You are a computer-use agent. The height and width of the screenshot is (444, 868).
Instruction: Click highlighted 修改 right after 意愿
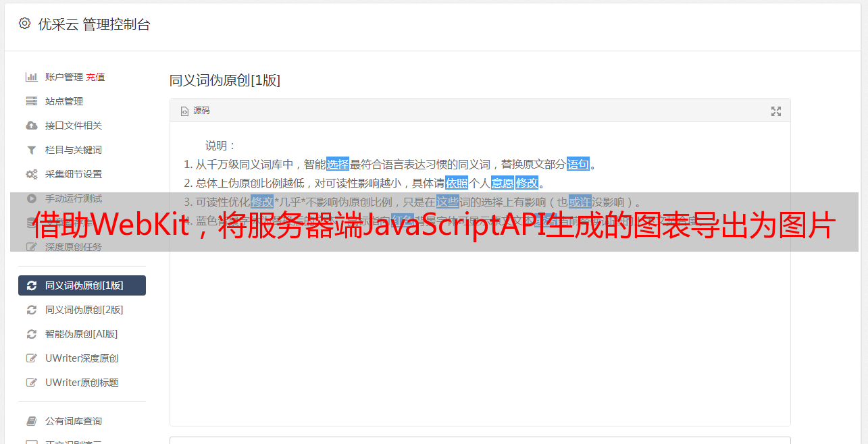pyautogui.click(x=527, y=183)
